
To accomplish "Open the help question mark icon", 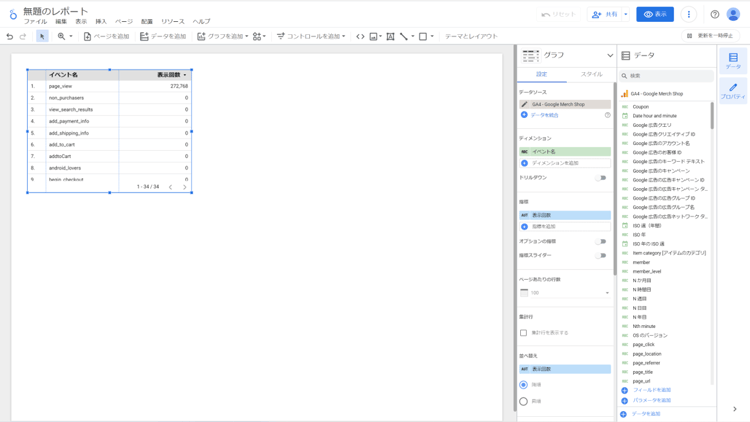I will [715, 14].
